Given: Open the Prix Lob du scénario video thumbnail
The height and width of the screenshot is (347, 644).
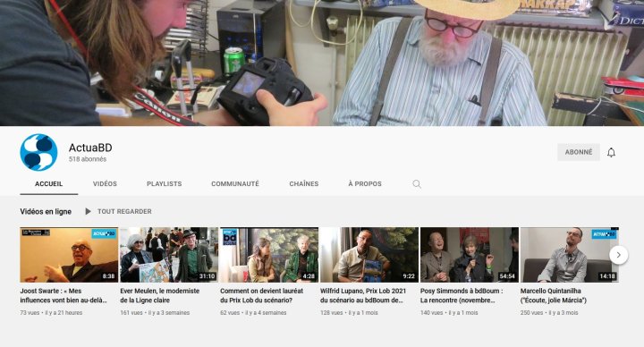Looking at the screenshot, I should click(269, 255).
